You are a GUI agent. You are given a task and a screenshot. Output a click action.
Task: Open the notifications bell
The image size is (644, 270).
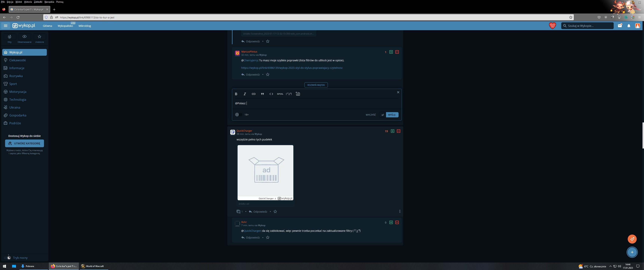(x=628, y=26)
